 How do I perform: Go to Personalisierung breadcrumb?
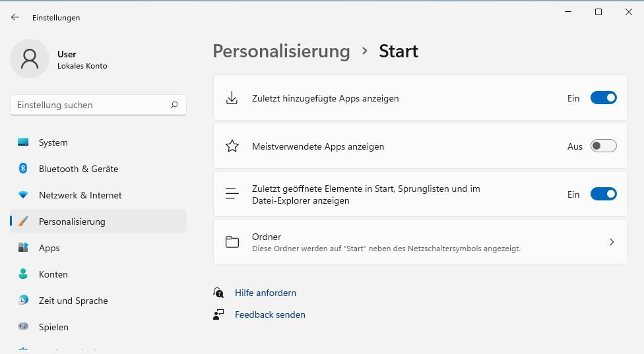click(x=281, y=51)
